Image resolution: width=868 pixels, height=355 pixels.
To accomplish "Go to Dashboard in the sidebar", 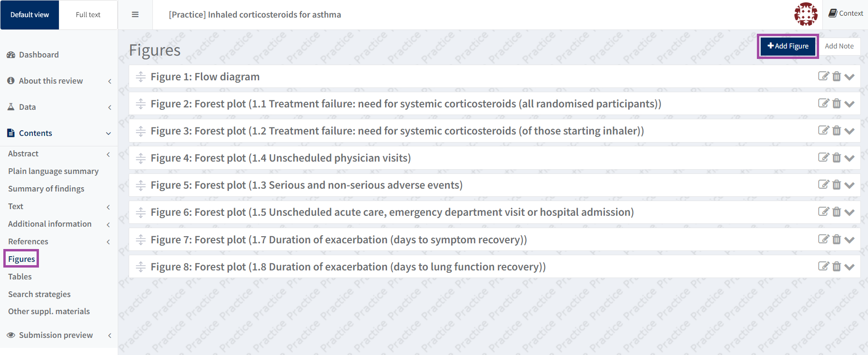I will coord(38,55).
